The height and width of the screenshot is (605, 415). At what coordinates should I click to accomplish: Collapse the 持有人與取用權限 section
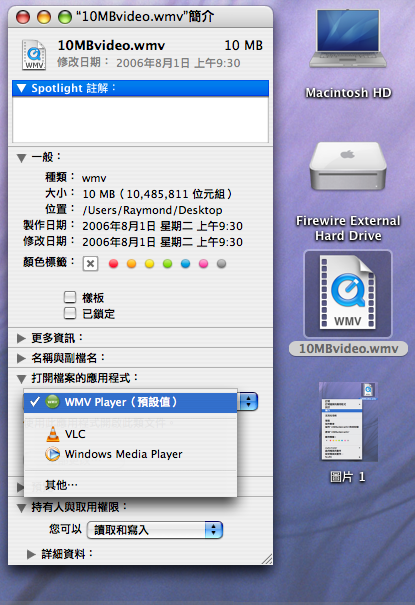(x=22, y=508)
